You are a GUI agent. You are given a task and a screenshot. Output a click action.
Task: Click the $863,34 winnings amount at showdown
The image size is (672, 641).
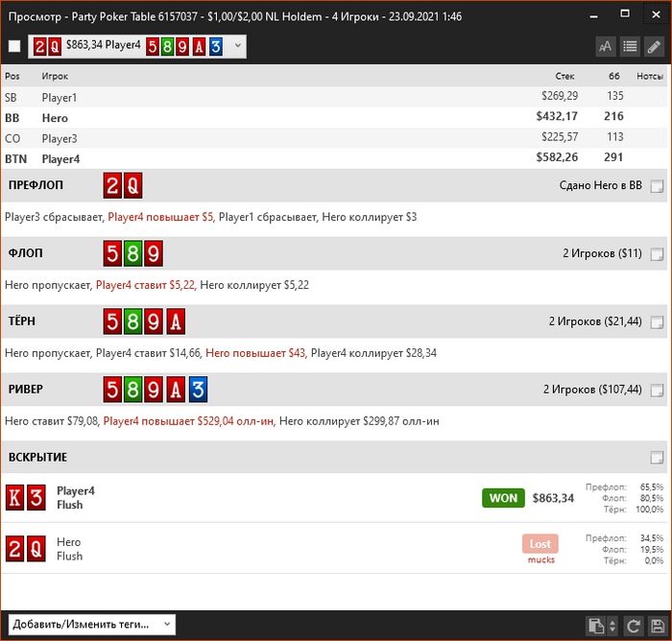[x=553, y=498]
